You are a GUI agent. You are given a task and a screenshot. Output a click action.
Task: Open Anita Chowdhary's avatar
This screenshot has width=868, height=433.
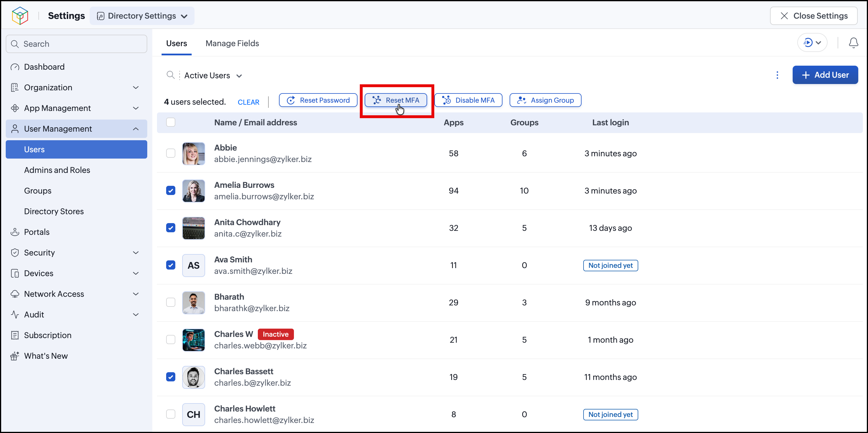click(x=193, y=228)
